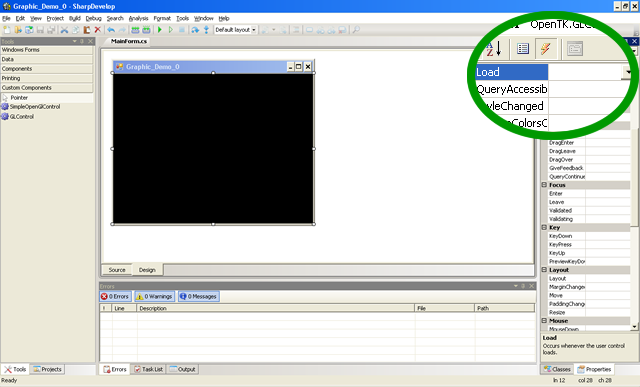Image resolution: width=640 pixels, height=387 pixels.
Task: Click the Undo arrow toolbar icon
Action: [111, 30]
